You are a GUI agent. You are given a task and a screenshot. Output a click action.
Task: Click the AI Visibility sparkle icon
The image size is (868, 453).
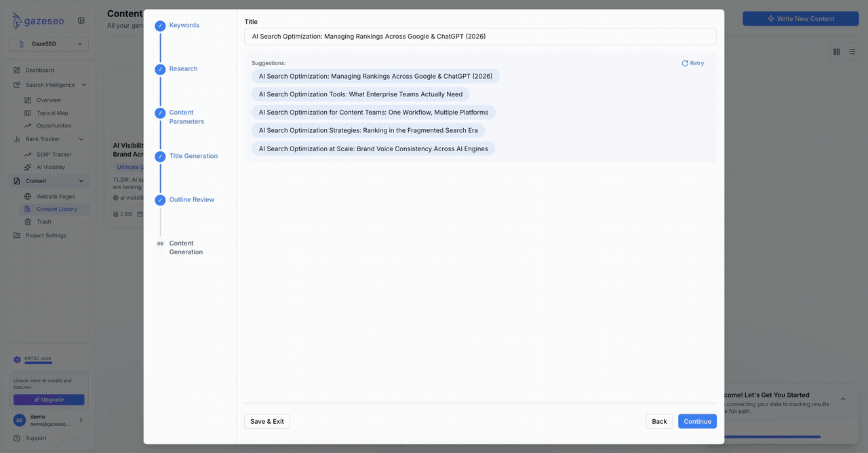click(28, 167)
